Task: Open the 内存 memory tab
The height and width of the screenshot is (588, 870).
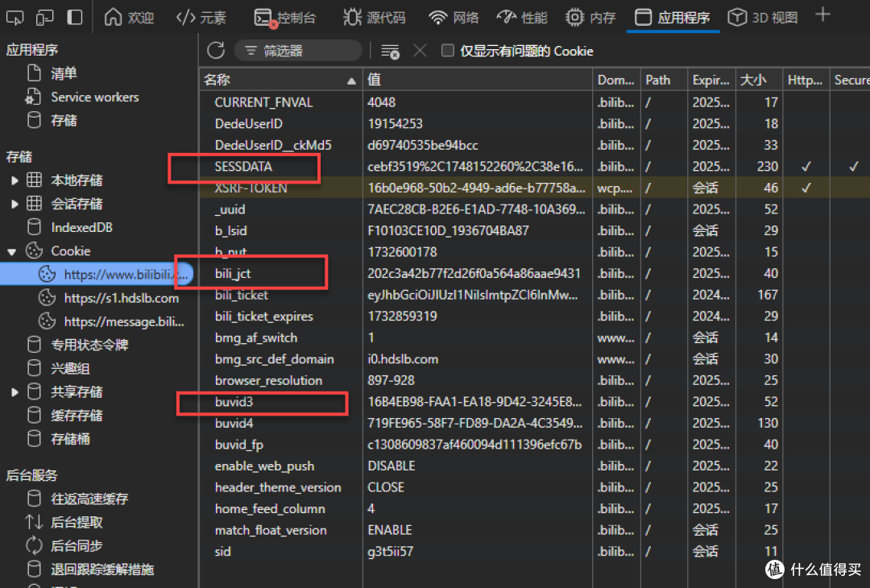Action: (591, 18)
